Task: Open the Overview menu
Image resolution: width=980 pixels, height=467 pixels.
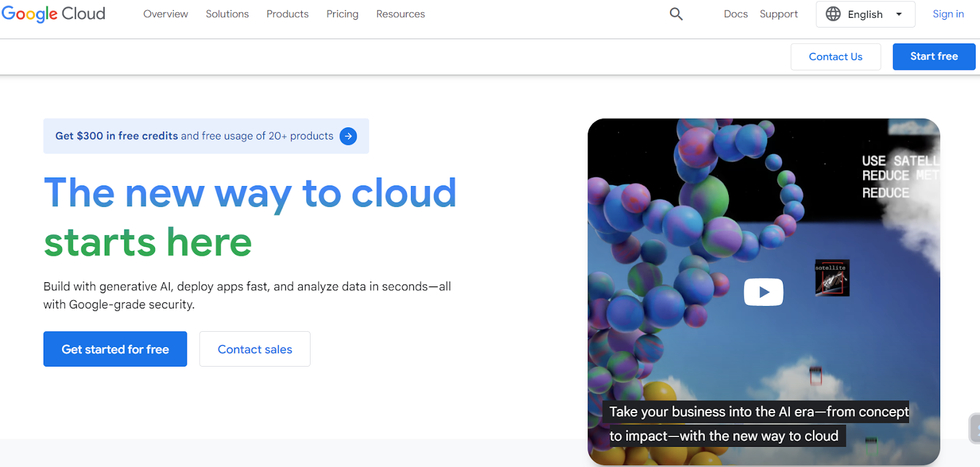Action: (x=165, y=14)
